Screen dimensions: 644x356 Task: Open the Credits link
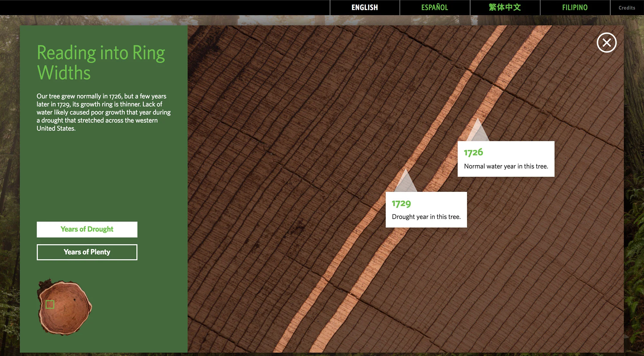pos(627,8)
